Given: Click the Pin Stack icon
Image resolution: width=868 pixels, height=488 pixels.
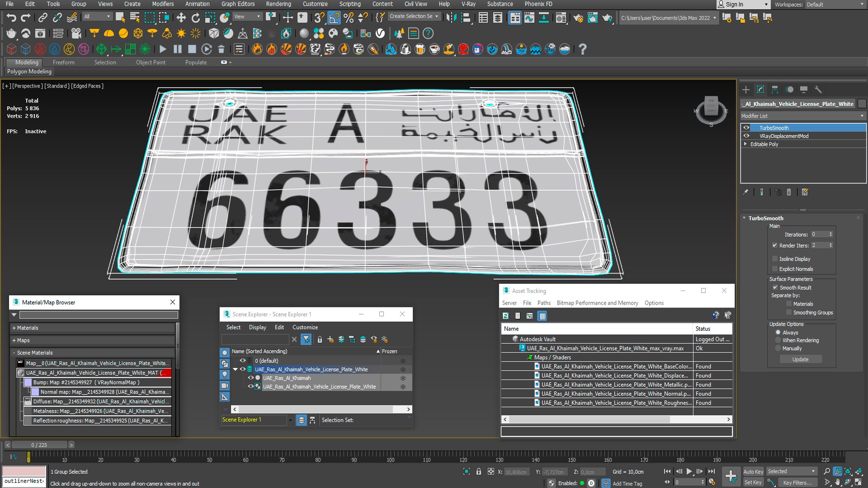Looking at the screenshot, I should pyautogui.click(x=745, y=192).
